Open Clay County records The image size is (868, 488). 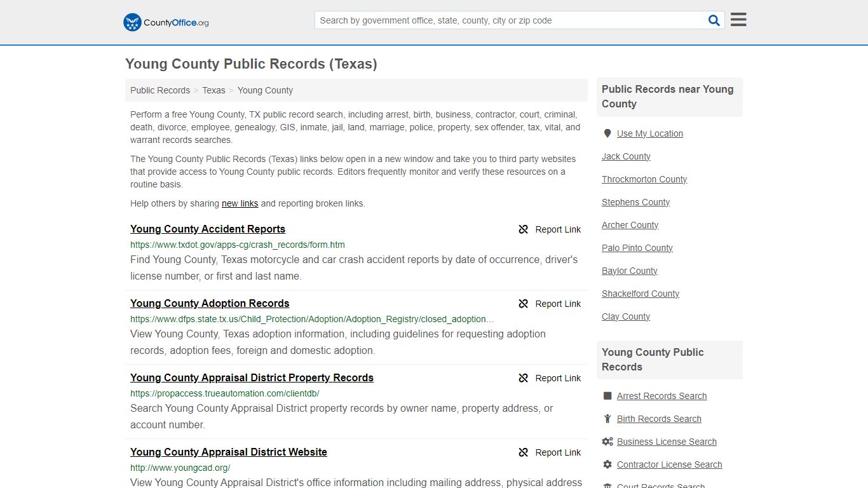tap(626, 316)
